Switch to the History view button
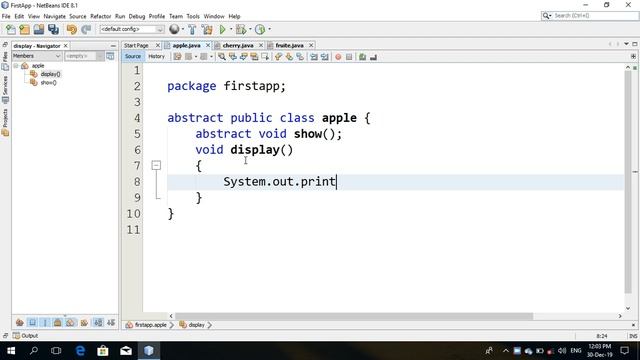The width and height of the screenshot is (640, 360). tap(156, 57)
